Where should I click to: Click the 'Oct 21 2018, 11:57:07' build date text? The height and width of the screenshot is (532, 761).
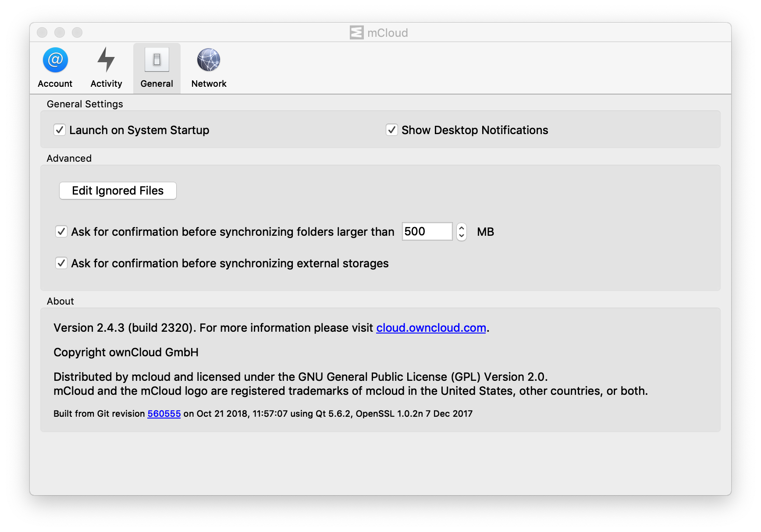242,414
